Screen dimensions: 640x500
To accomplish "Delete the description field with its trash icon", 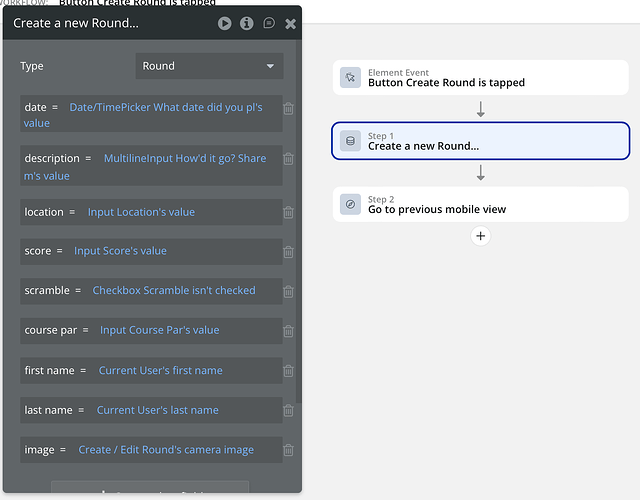I will [x=288, y=158].
